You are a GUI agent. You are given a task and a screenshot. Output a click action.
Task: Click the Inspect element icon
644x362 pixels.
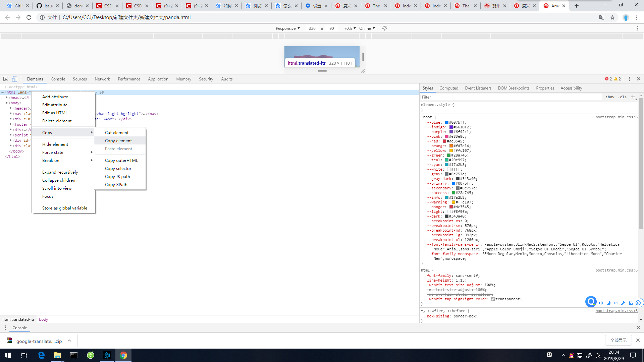(5, 79)
